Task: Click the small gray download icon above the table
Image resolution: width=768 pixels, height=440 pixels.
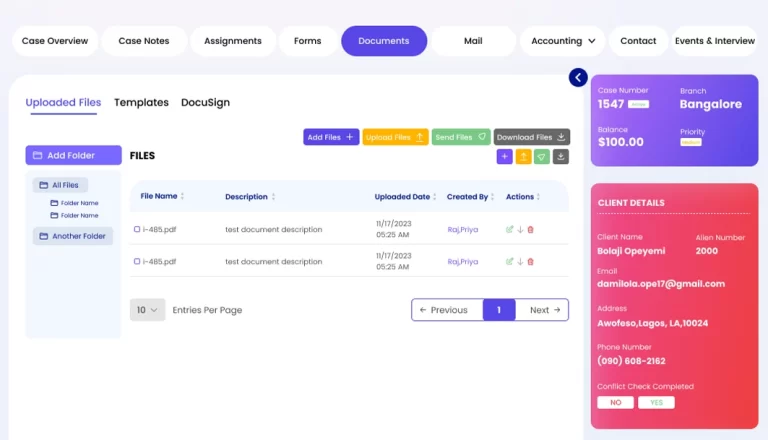Action: point(561,157)
